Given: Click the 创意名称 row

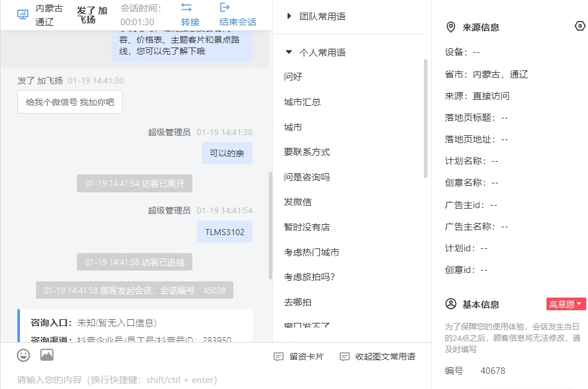Looking at the screenshot, I should [x=472, y=183].
